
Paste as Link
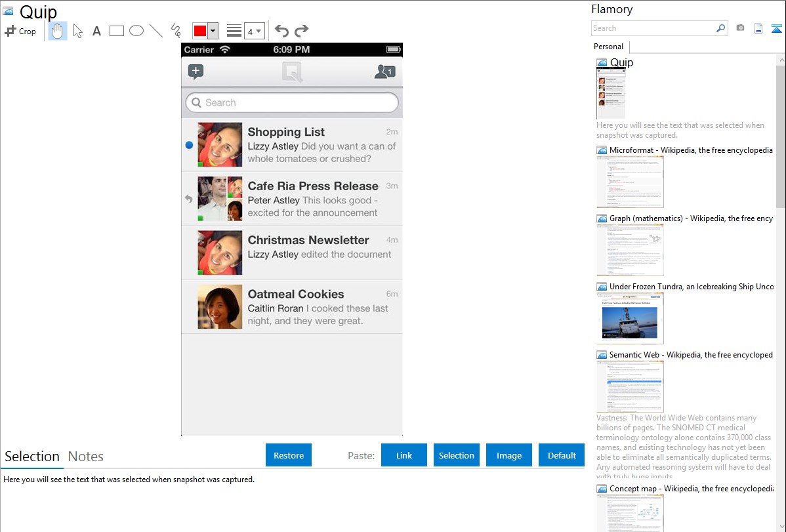404,455
